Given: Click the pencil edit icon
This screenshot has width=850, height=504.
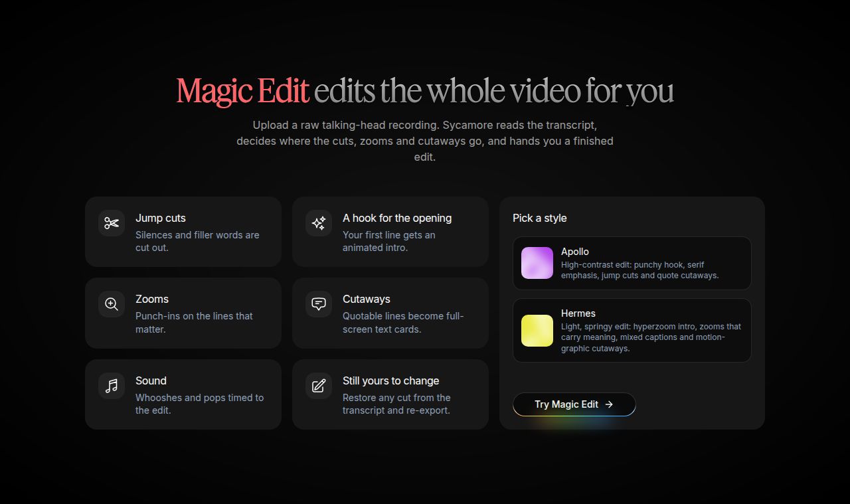Looking at the screenshot, I should click(319, 386).
